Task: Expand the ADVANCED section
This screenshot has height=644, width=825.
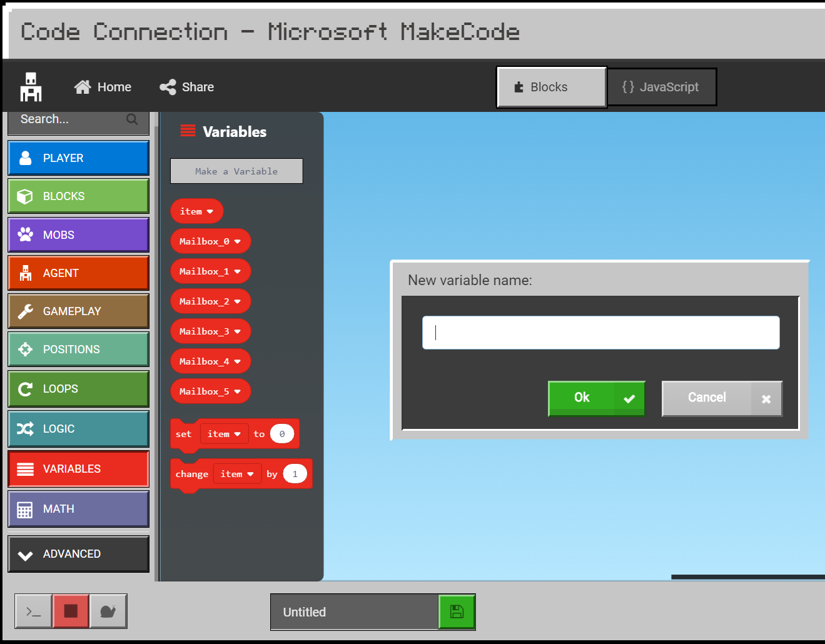Action: pyautogui.click(x=78, y=554)
